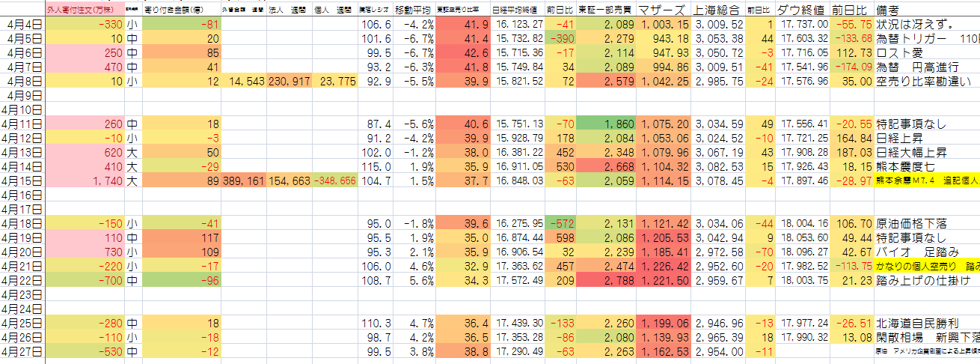Viewport: 980px width, 364px height.
Task: Select the note cell ロスト愛
Action: 902,52
